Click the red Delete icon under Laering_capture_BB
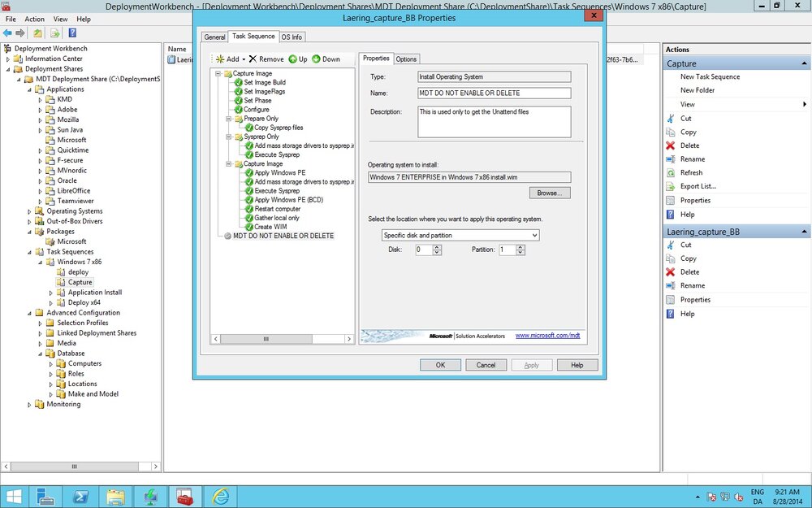This screenshot has width=812, height=508. click(x=671, y=272)
